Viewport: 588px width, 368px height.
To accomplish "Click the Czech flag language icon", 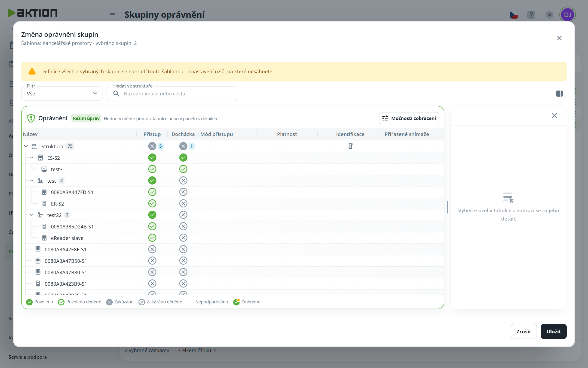I will (514, 15).
